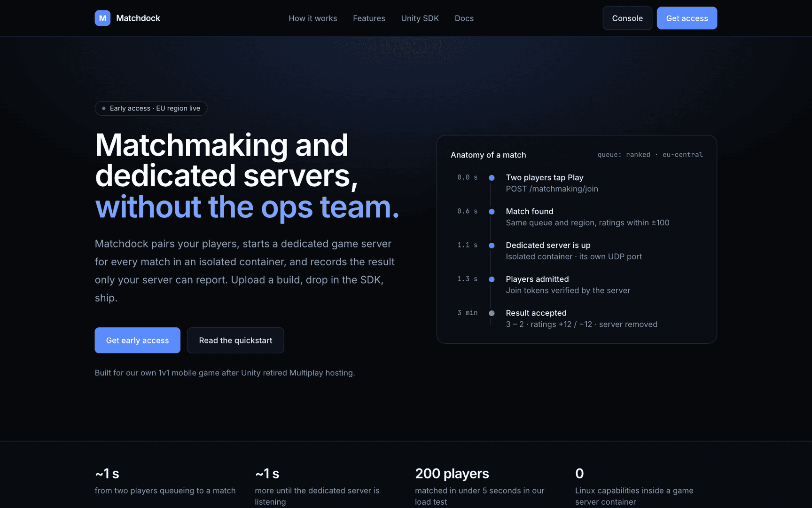The image size is (812, 508).
Task: Click the queue: ranked · eu-central label
Action: [650, 155]
